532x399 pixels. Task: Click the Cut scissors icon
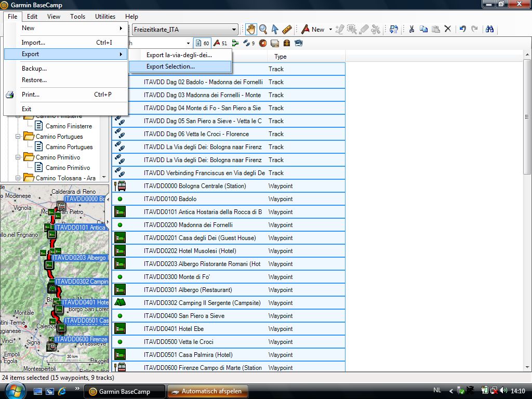pos(411,29)
